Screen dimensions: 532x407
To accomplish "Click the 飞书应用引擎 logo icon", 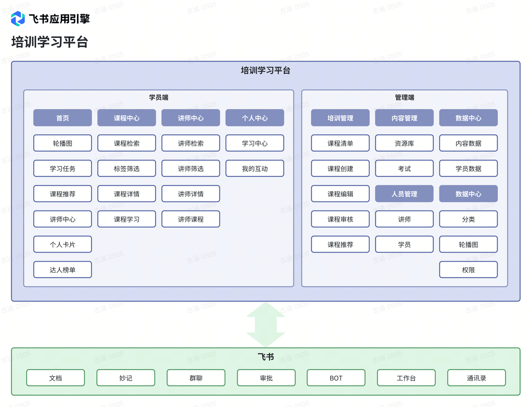I will tap(18, 19).
